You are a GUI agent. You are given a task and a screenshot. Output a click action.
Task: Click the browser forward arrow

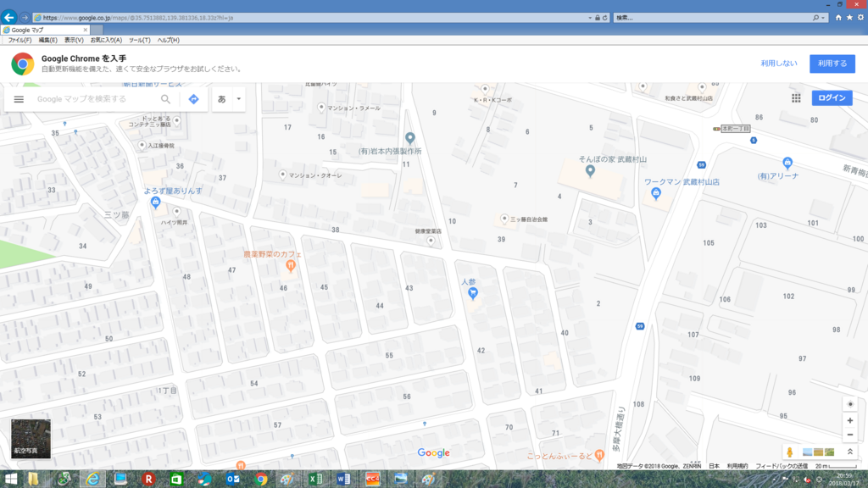(25, 18)
